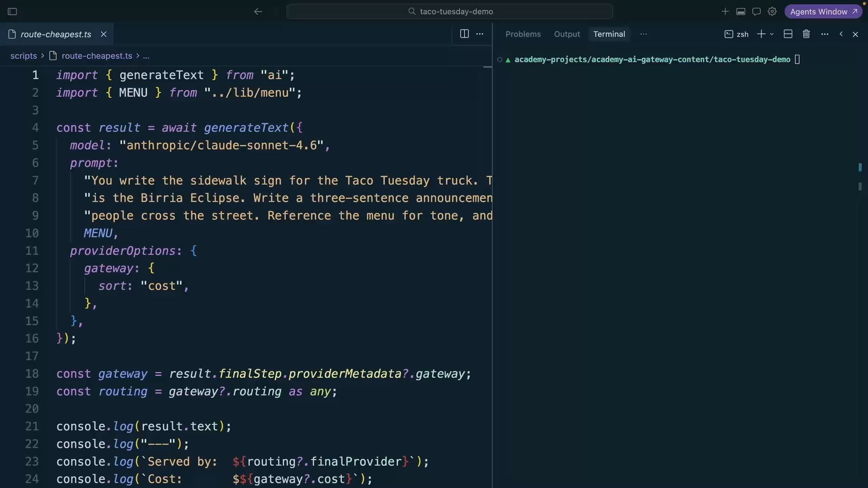
Task: Open the Agents Window button
Action: click(823, 12)
